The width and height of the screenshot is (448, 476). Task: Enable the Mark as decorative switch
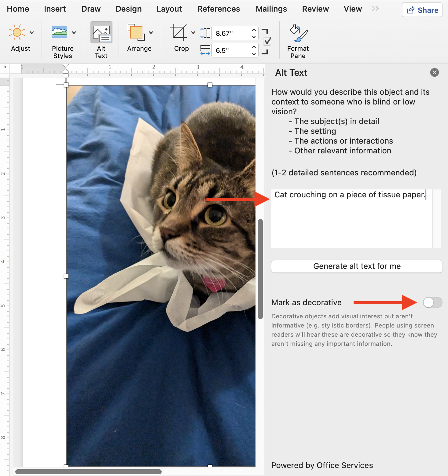pyautogui.click(x=432, y=302)
